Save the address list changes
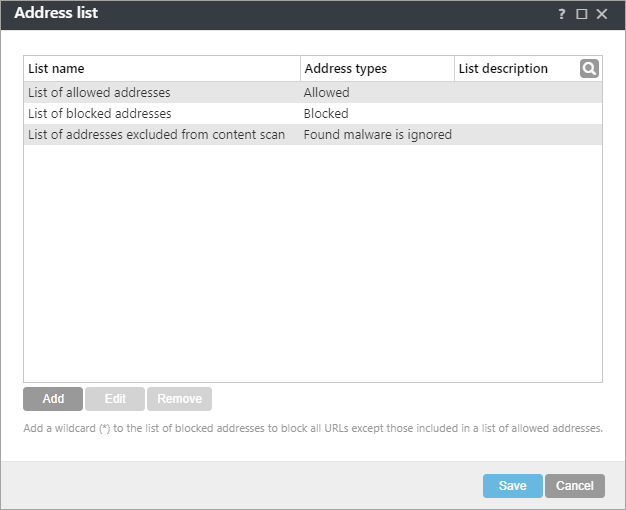This screenshot has width=626, height=510. coord(512,486)
